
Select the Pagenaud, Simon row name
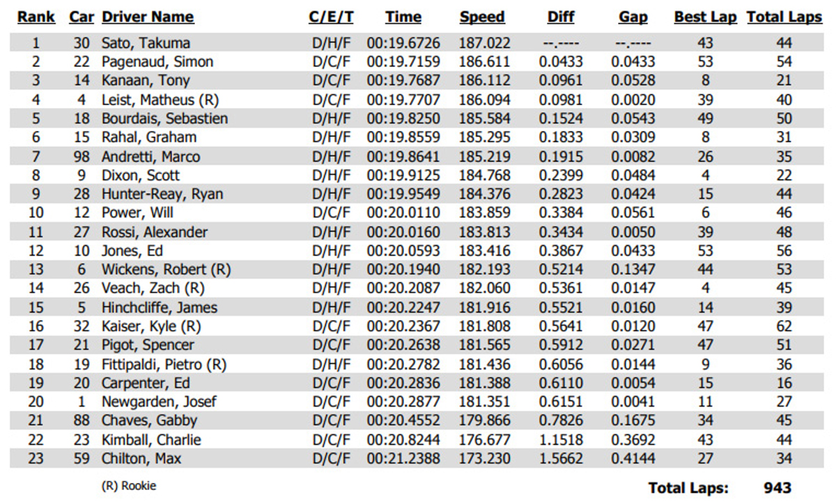coord(157,62)
